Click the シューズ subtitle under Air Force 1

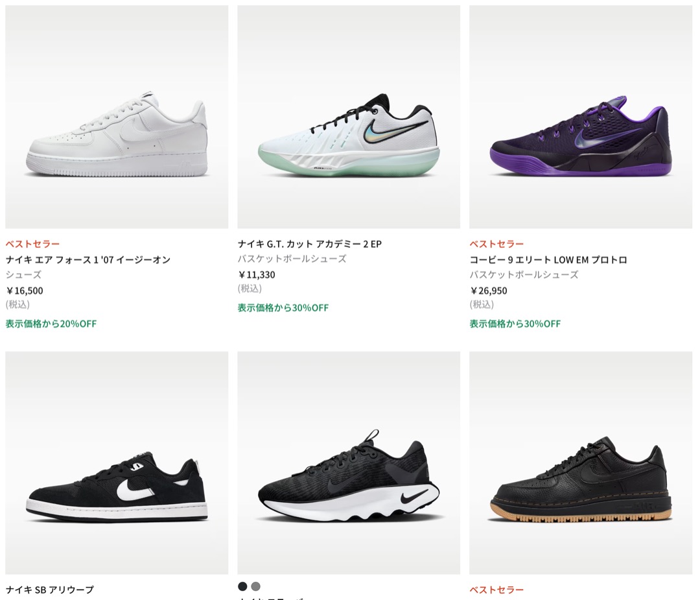24,274
